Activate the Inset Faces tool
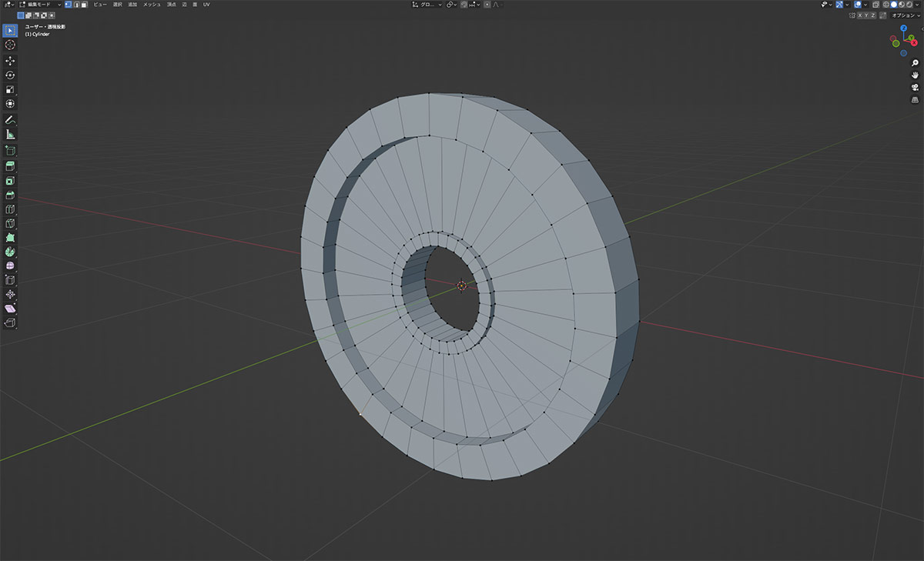The image size is (924, 561). [10, 180]
